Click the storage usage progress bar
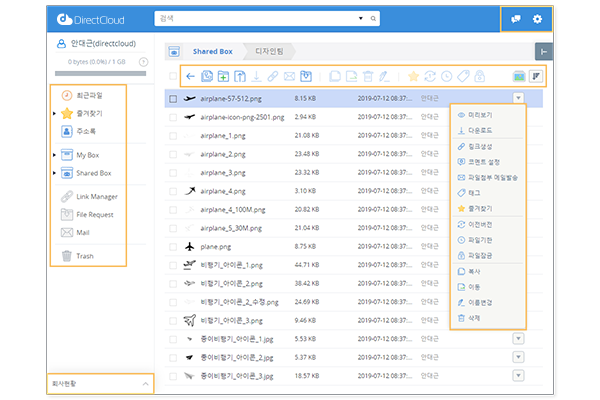Screen dimensions: 600x400 (100, 73)
